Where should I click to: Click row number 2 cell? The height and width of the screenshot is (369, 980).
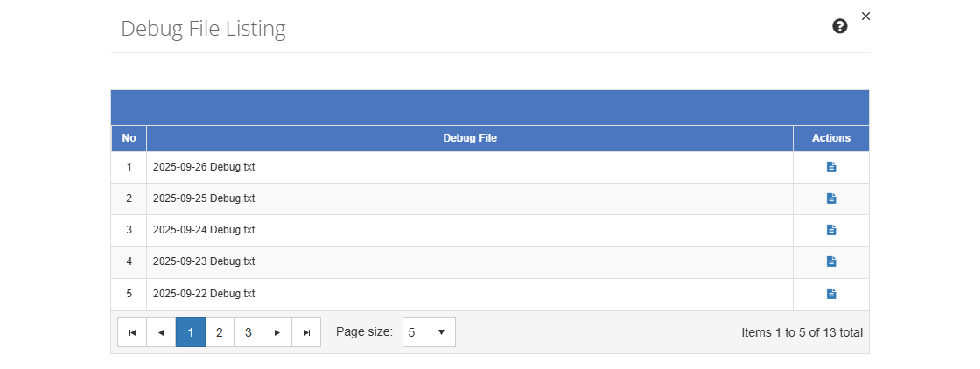click(x=129, y=198)
